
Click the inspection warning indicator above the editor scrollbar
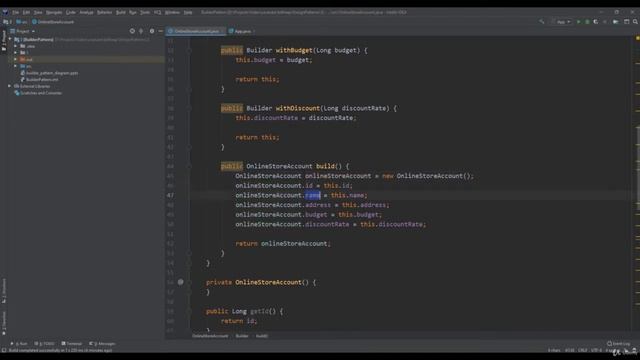[637, 38]
